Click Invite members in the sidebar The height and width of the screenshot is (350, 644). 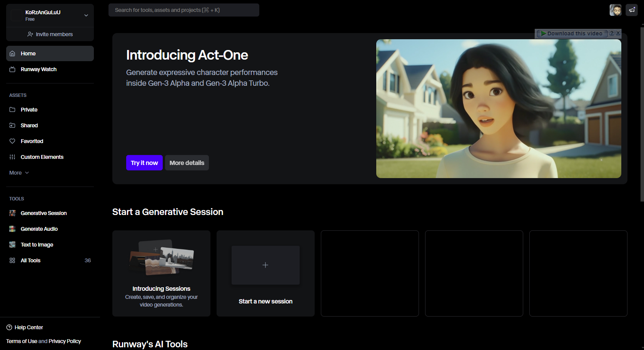tap(50, 34)
